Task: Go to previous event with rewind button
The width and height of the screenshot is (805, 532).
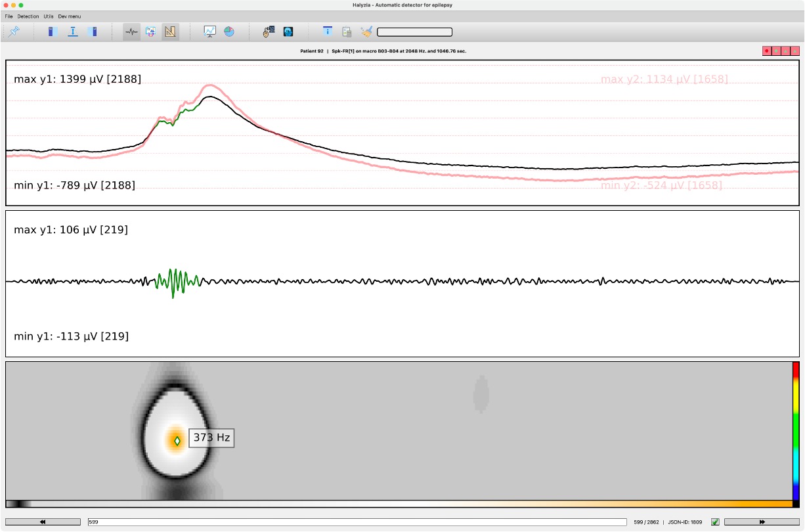Action: pyautogui.click(x=43, y=522)
